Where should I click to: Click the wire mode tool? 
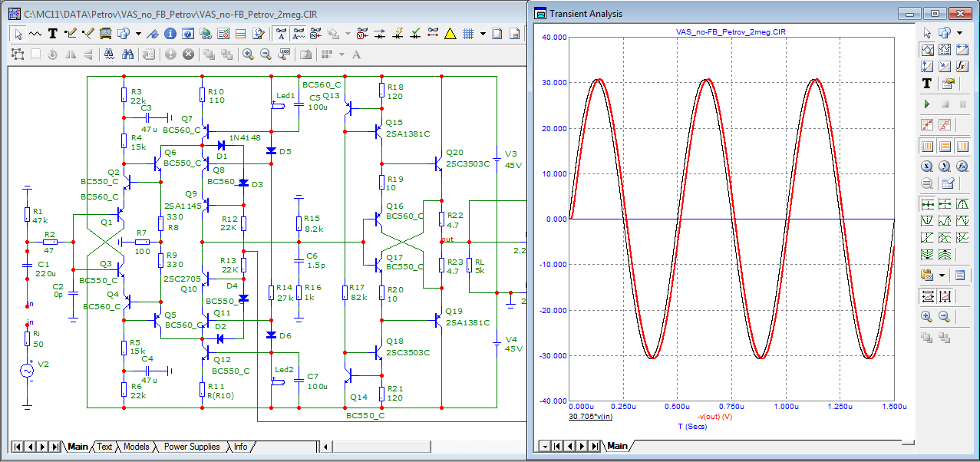tap(71, 34)
